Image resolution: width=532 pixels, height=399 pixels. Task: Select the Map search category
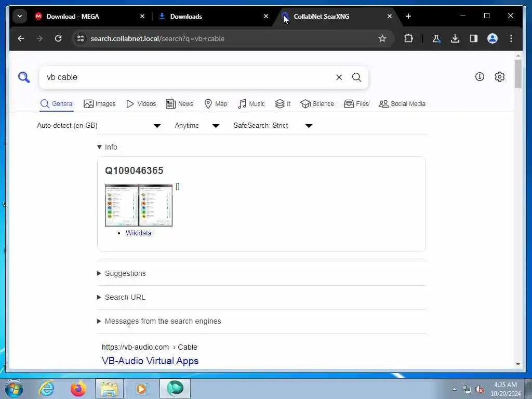[x=216, y=104]
